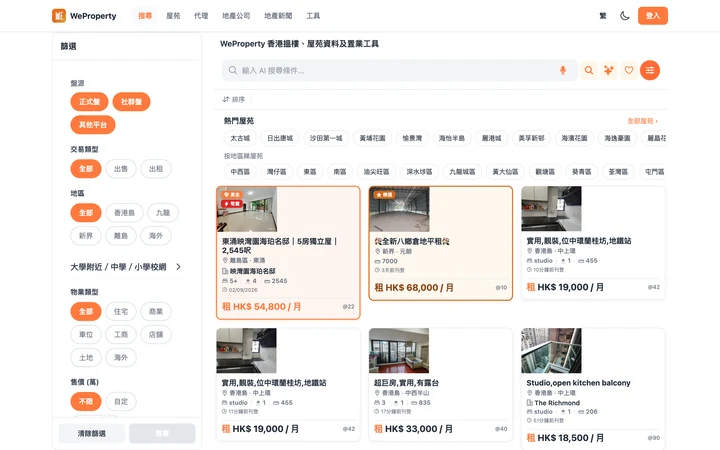
Task: Choose 香港島 region filter
Action: coord(124,213)
